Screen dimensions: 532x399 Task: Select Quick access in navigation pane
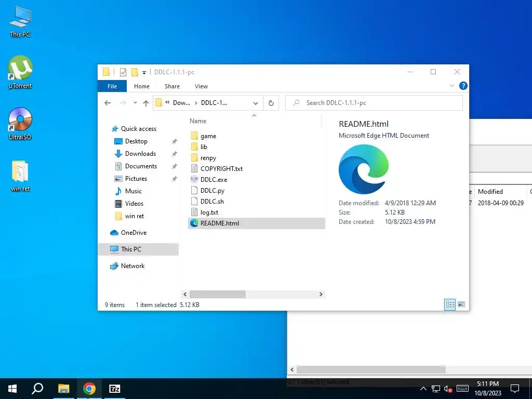point(138,129)
